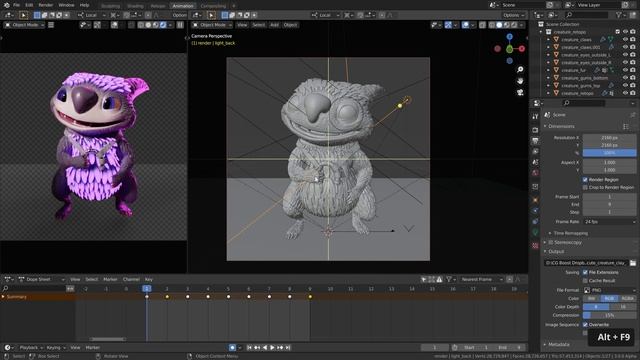
Task: Switch to the Animation workspace tab
Action: pyautogui.click(x=183, y=6)
